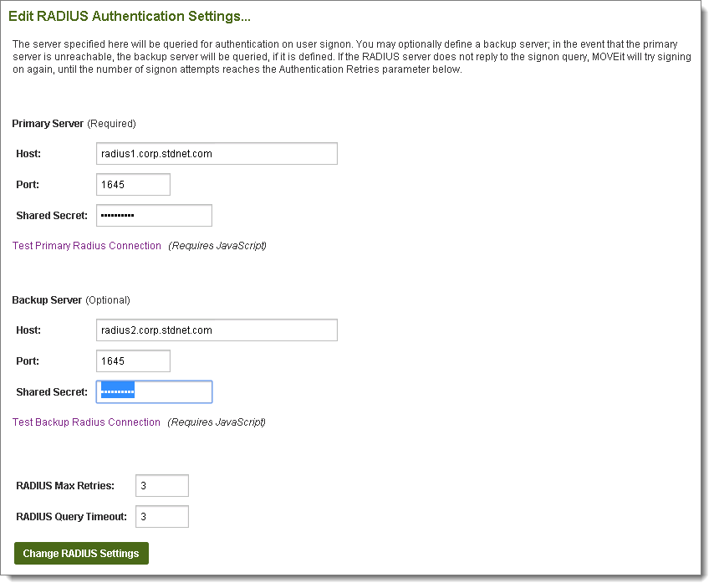Open Test Primary Radius Connection link

pos(86,246)
